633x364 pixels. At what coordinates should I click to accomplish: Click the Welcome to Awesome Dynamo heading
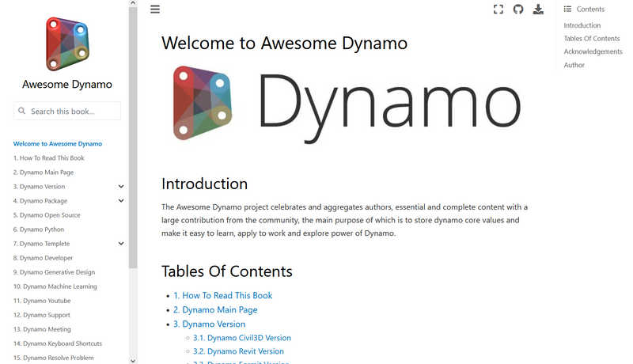(x=284, y=44)
